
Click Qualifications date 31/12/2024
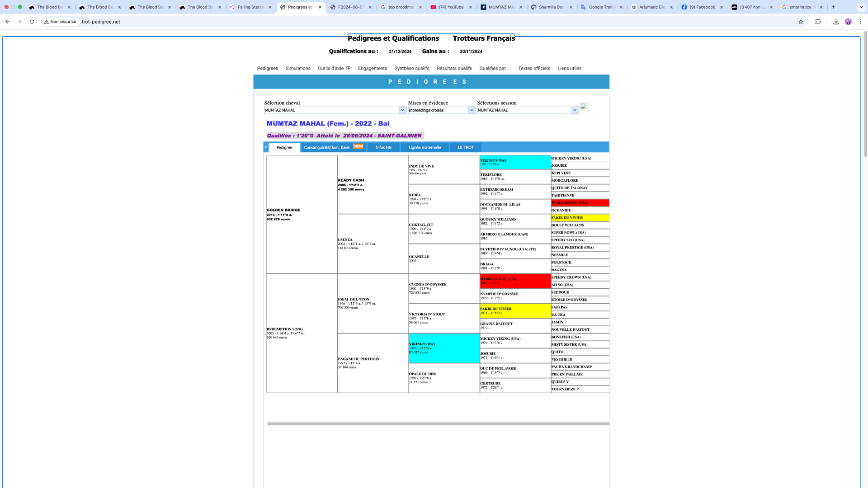[400, 52]
